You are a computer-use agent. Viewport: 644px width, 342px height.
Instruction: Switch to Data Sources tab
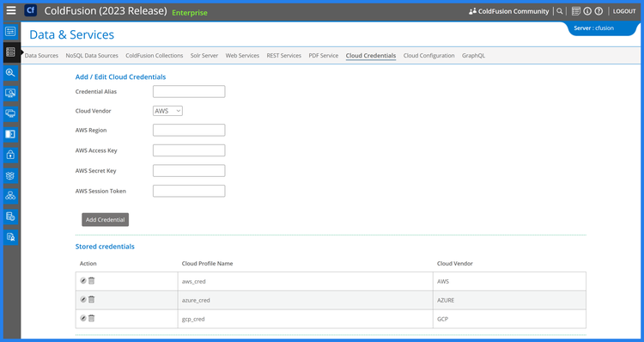[41, 56]
